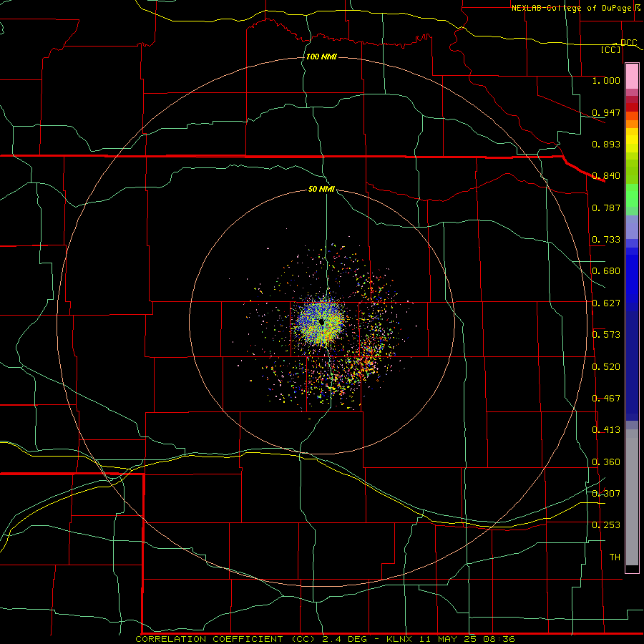This screenshot has height=644, width=644.
Task: Click the 11 MAY 25 date text
Action: tap(447, 639)
